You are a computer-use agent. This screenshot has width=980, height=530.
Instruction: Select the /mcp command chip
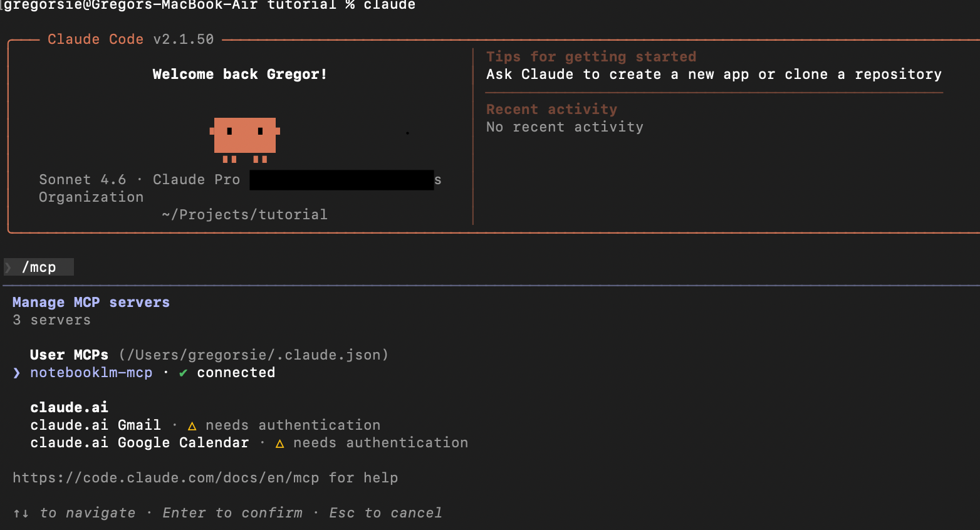[39, 267]
